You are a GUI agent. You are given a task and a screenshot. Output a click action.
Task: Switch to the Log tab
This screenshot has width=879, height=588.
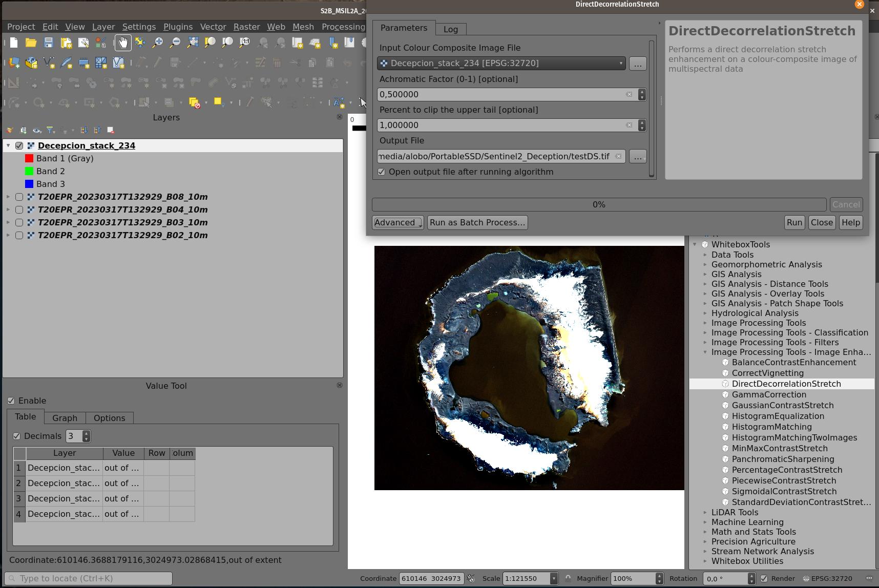(450, 29)
